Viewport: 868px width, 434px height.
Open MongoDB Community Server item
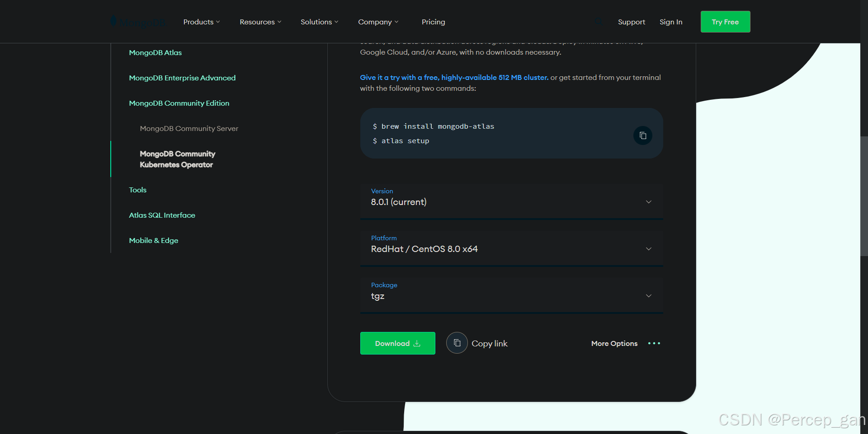(x=189, y=128)
